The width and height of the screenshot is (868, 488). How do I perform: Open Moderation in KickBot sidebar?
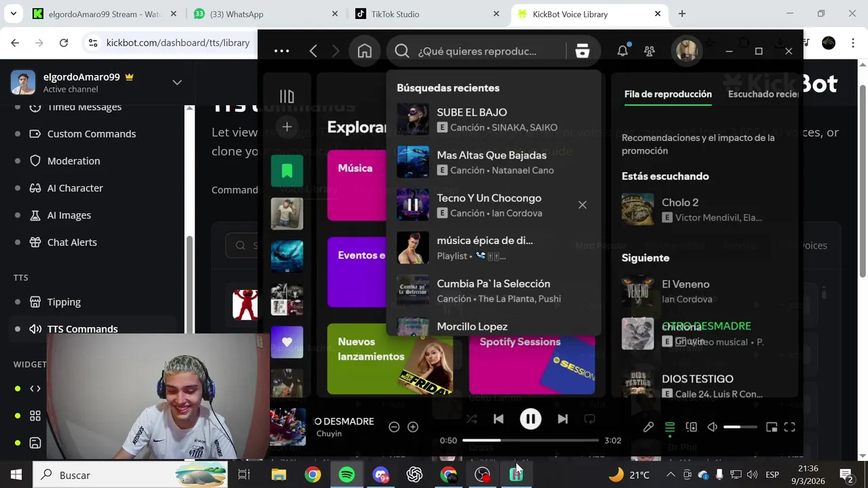point(74,161)
